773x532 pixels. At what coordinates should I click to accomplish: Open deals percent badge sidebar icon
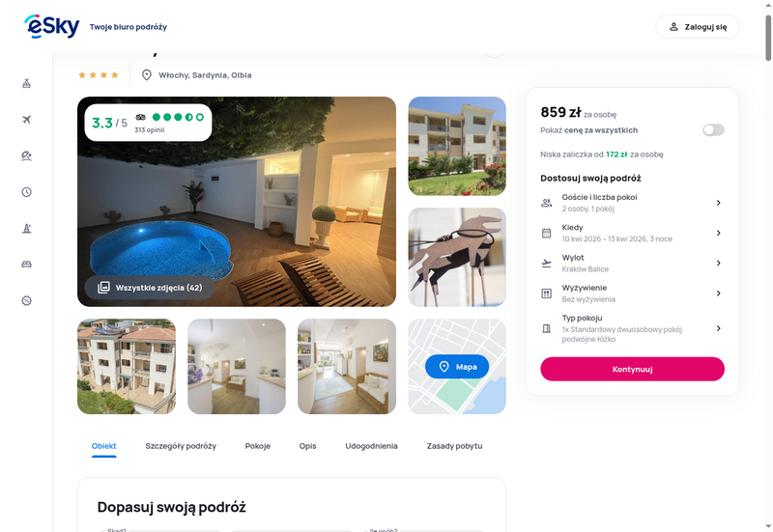tap(27, 300)
